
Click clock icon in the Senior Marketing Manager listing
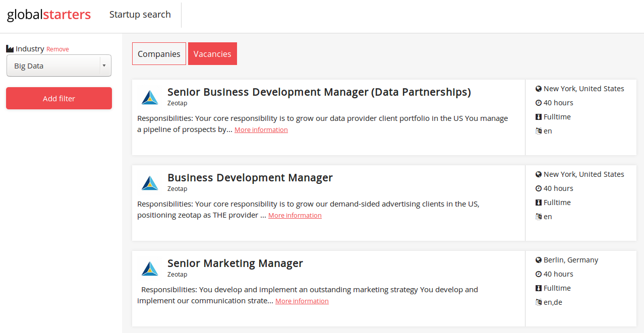pos(539,274)
